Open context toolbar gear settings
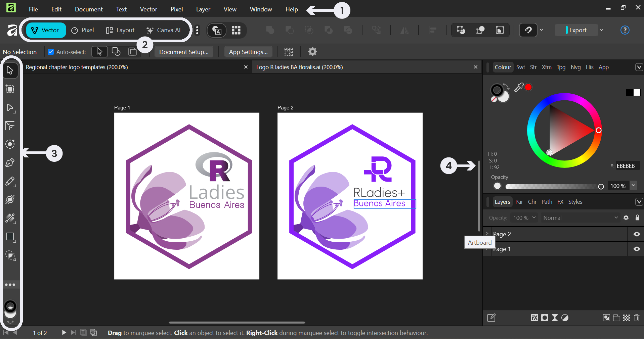The image size is (644, 339). point(312,52)
